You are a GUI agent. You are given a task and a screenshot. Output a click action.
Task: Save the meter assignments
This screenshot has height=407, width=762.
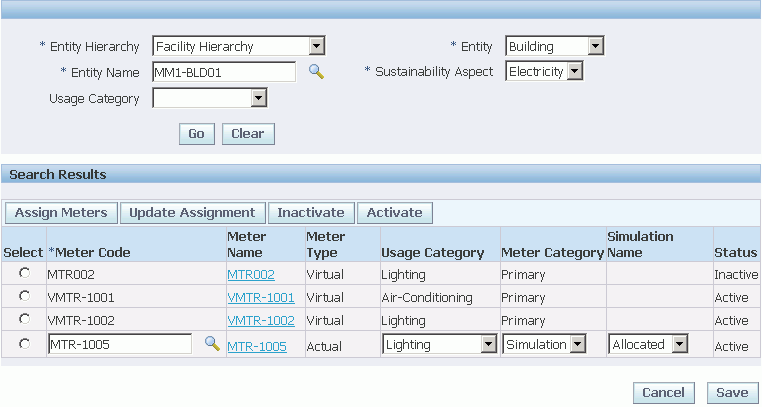(732, 392)
